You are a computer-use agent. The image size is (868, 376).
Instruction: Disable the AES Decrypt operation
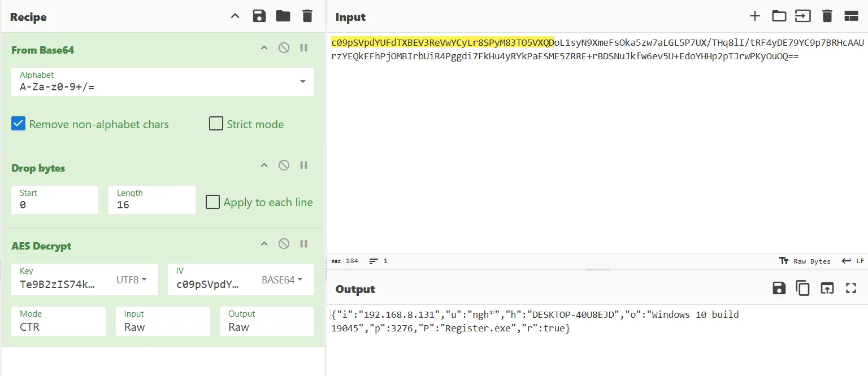pyautogui.click(x=284, y=244)
